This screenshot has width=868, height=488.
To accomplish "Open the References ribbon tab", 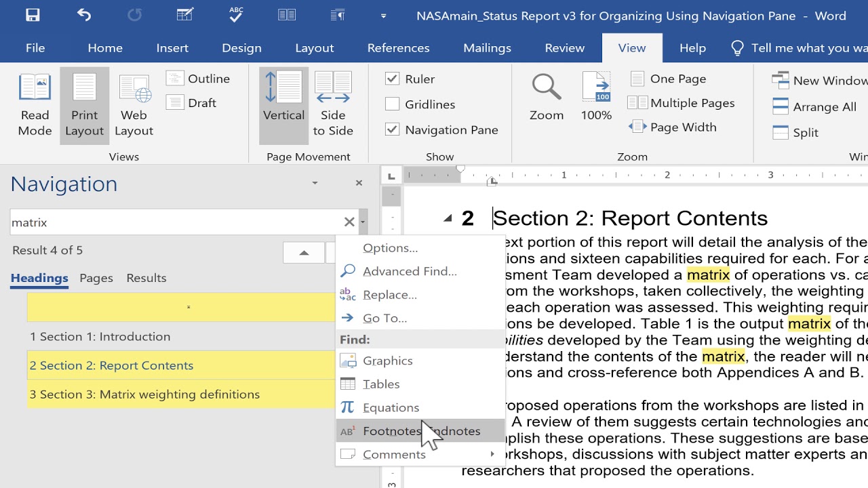I will pos(398,48).
